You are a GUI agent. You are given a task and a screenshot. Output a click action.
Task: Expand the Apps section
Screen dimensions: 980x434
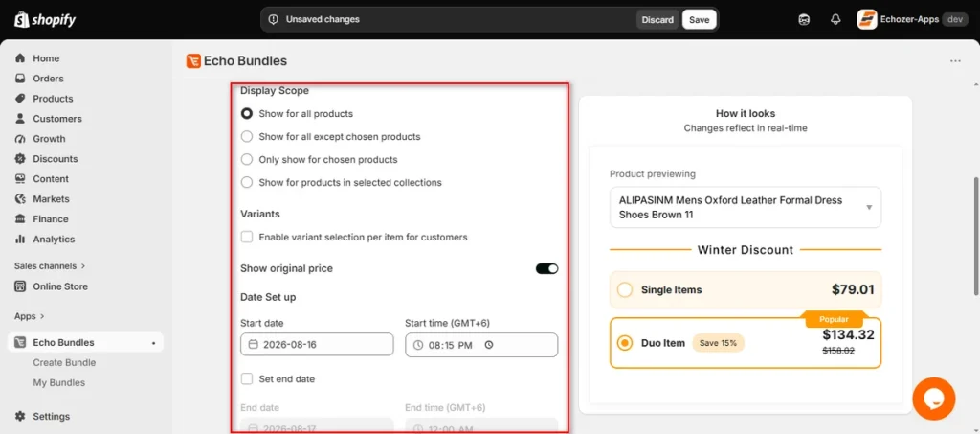tap(30, 316)
